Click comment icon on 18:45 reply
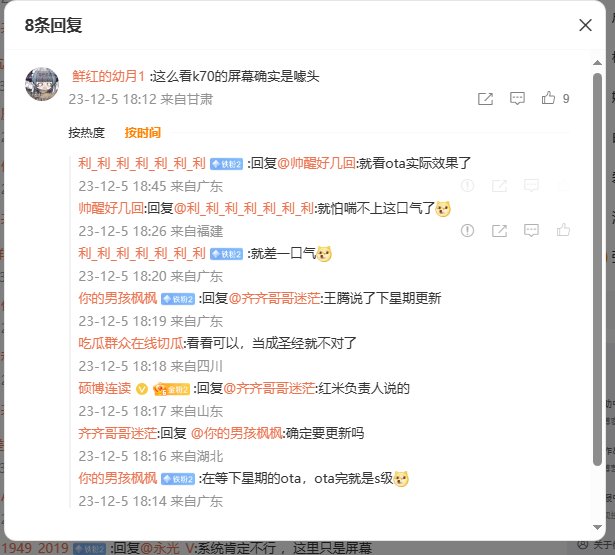This screenshot has height=555, width=615. [x=531, y=185]
